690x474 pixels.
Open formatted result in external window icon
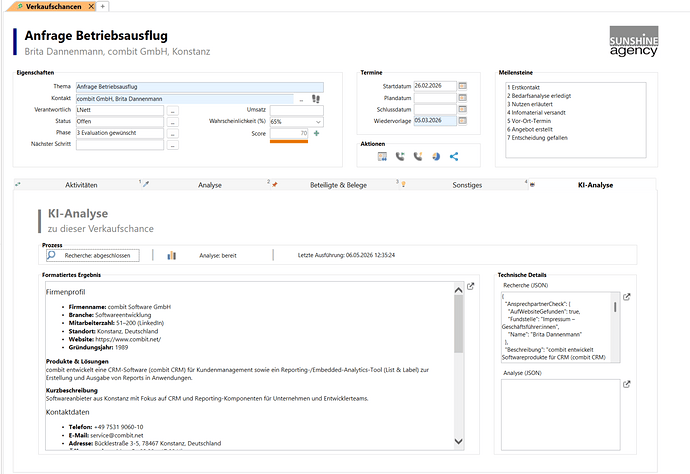(x=470, y=287)
